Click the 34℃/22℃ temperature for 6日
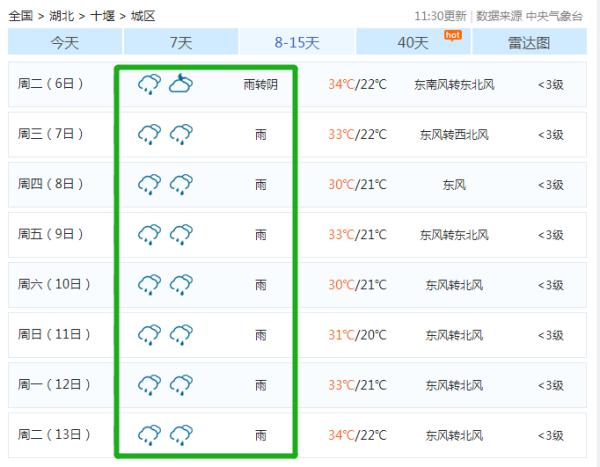 [357, 84]
